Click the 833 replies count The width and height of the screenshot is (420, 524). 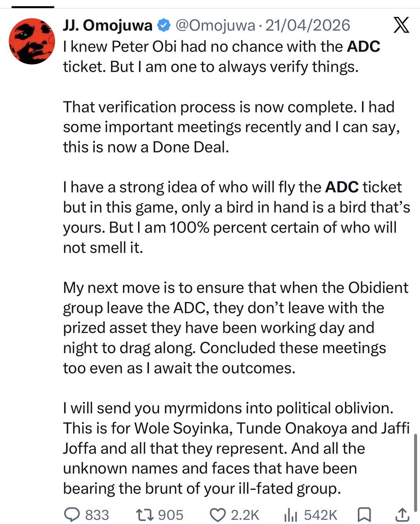(97, 515)
